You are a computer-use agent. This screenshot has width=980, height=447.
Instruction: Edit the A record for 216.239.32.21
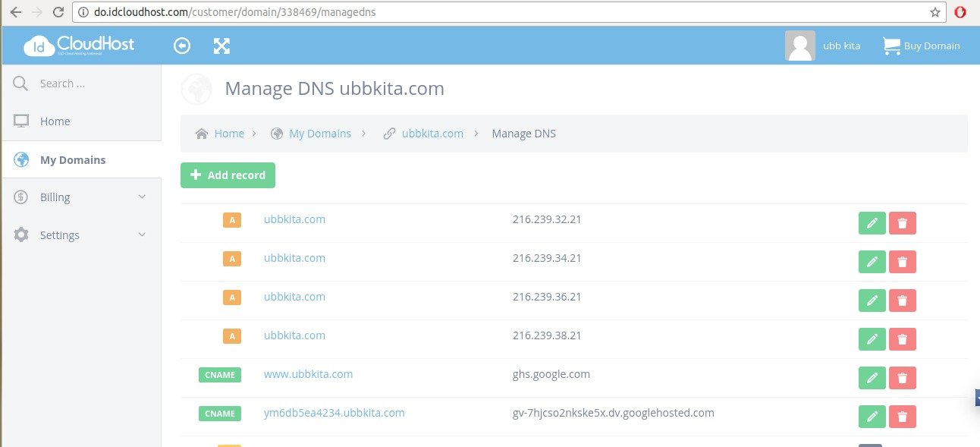pyautogui.click(x=872, y=222)
